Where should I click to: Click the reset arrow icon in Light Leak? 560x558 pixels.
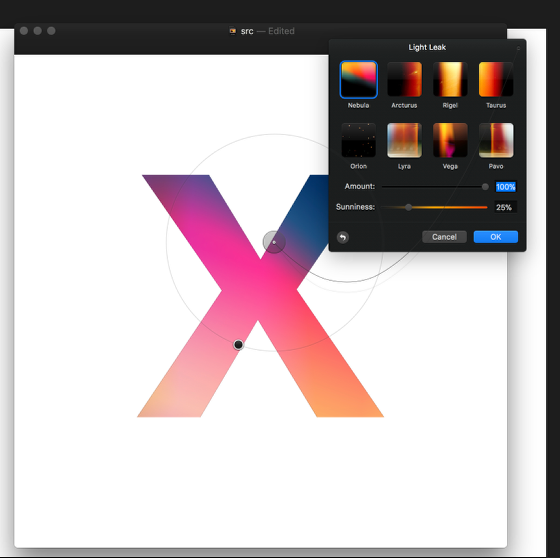coord(343,237)
